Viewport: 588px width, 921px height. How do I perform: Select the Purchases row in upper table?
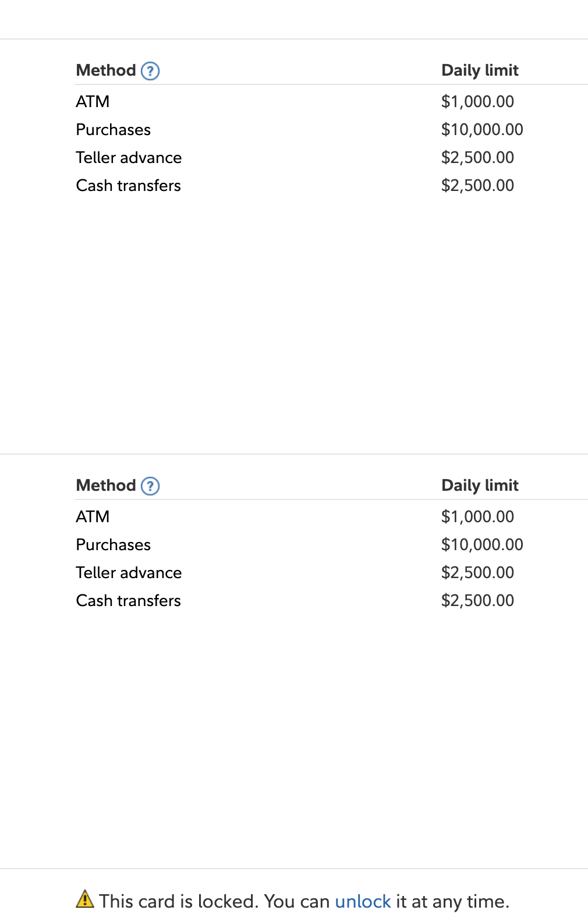click(114, 130)
